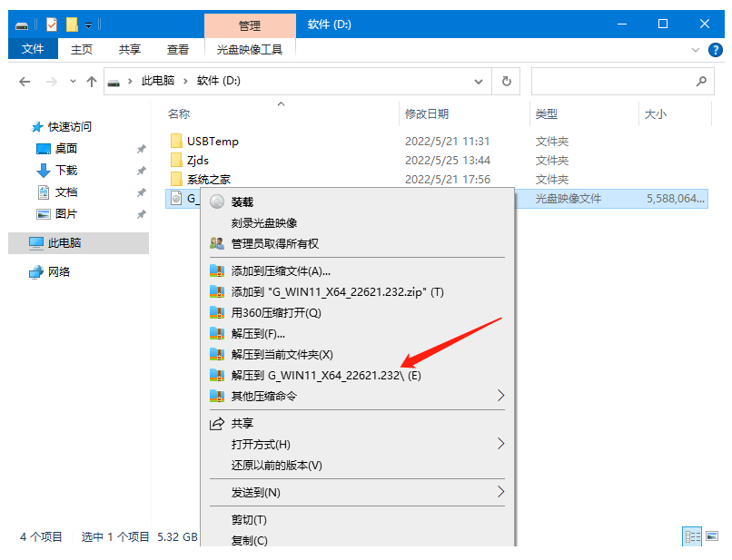
Task: Select the 系统之家 folder
Action: click(x=209, y=179)
